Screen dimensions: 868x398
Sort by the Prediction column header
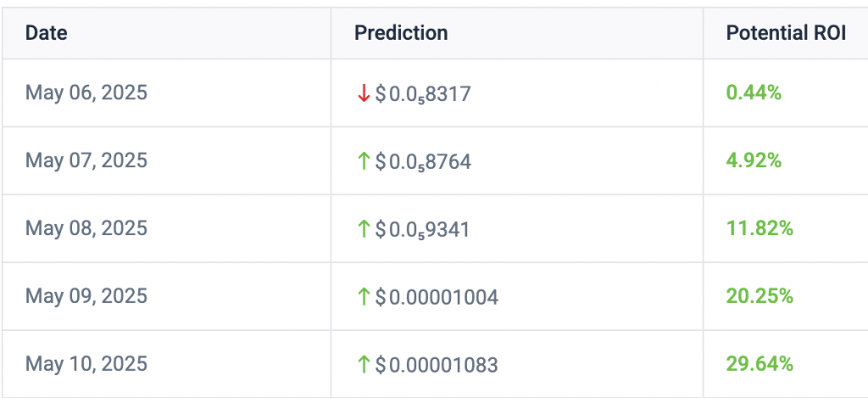tap(401, 33)
